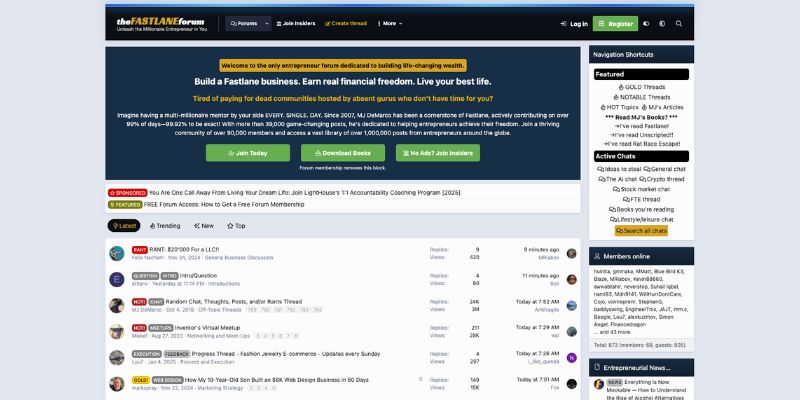This screenshot has width=800, height=400.
Task: Click MJ DeMarco's avatar in Random Chat row
Action: point(117,306)
